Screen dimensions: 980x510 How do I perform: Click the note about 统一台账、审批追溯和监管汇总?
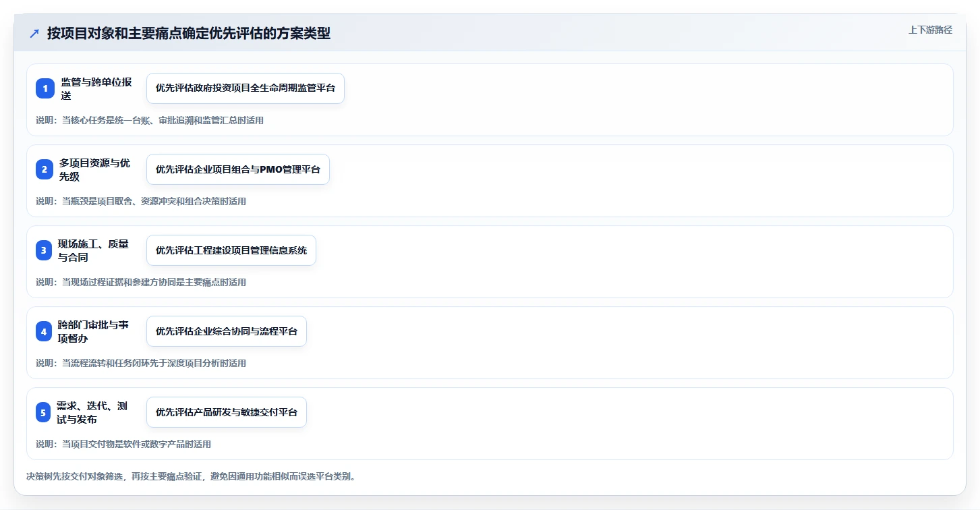point(150,120)
